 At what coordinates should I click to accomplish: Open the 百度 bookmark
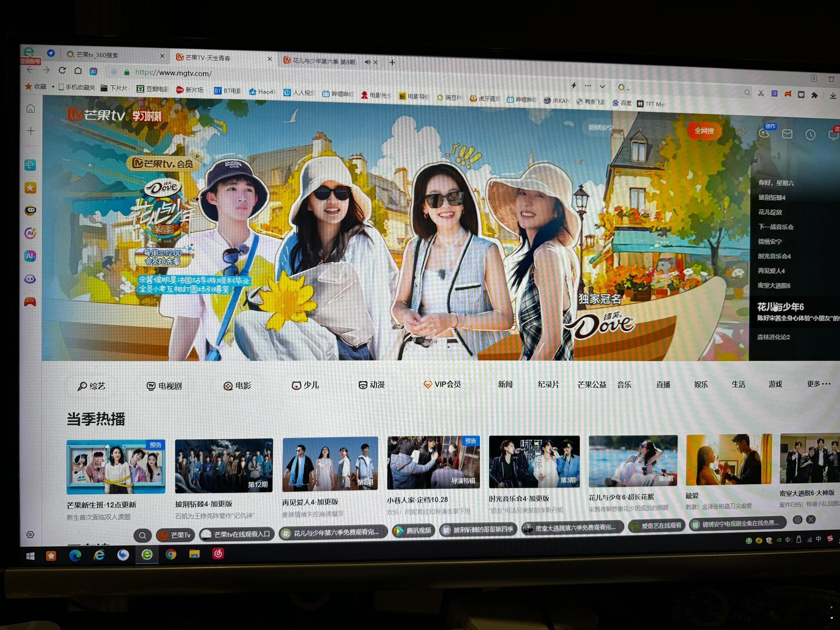click(x=622, y=103)
